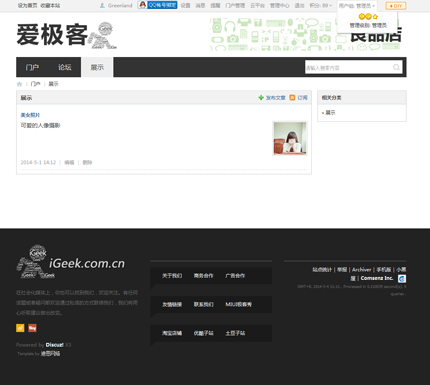Viewport: 430px width, 385px height.
Task: Click the Greenland username link
Action: click(120, 5)
